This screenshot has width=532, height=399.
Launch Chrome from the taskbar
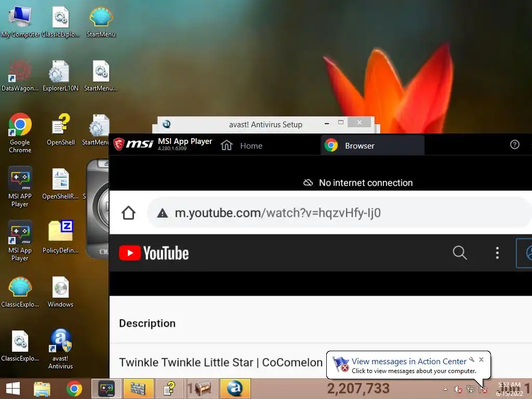74,389
